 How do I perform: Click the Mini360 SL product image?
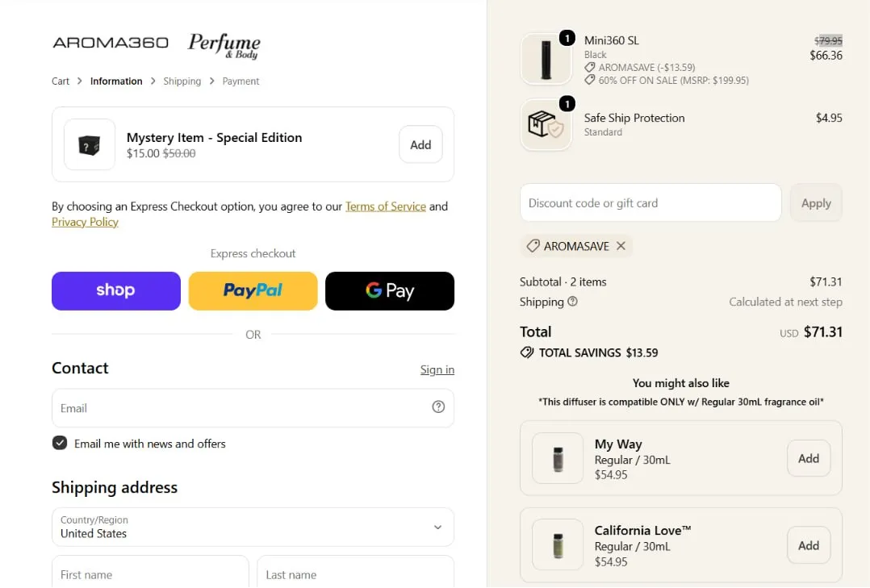(x=546, y=60)
